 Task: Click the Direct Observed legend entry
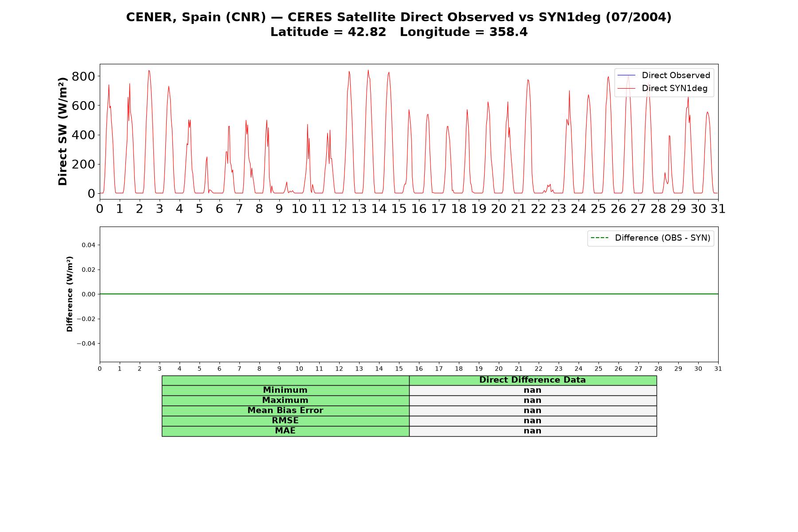pos(664,75)
